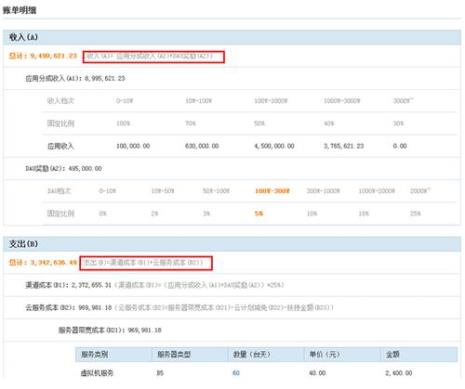This screenshot has height=389, width=465.
Task: Select the 金额 column header
Action: click(x=393, y=354)
